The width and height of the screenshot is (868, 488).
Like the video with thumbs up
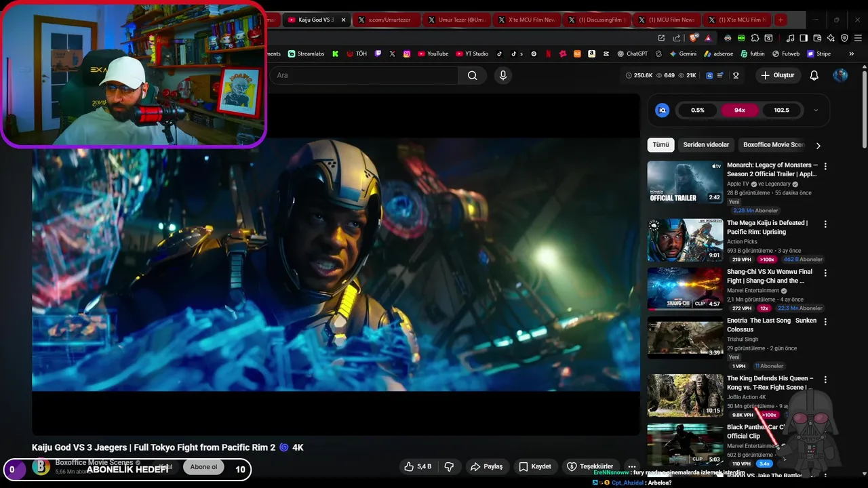point(418,466)
